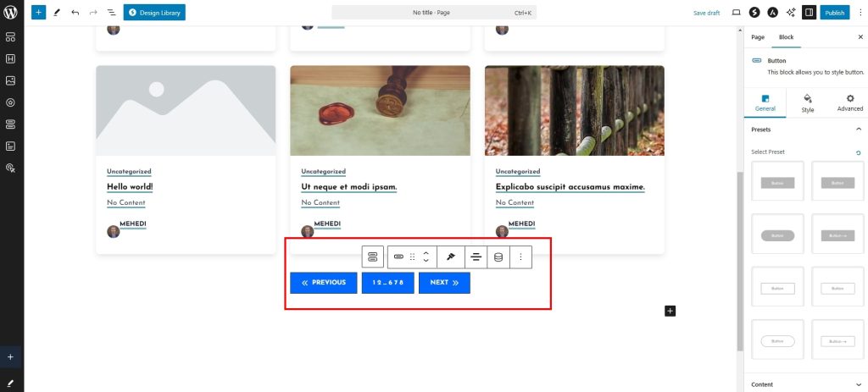Viewport: 868px width, 392px height.
Task: Click the database icon in block toolbar
Action: (x=498, y=257)
